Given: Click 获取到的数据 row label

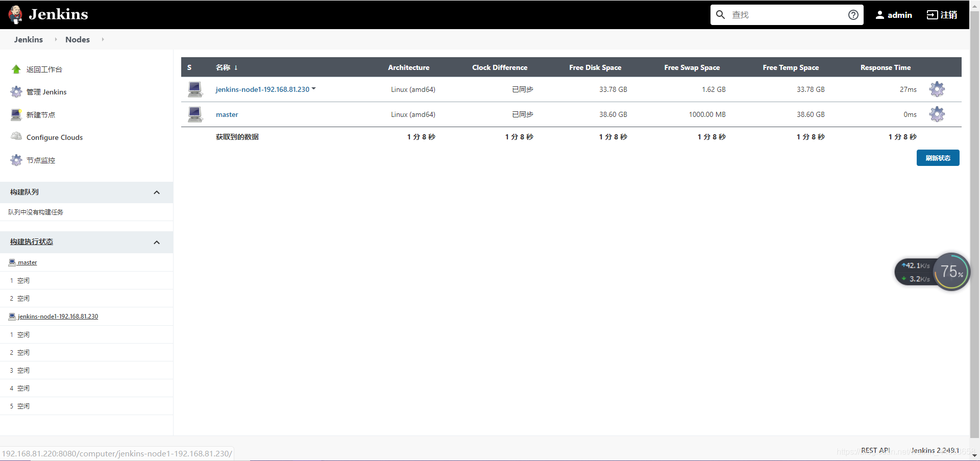Looking at the screenshot, I should coord(237,137).
